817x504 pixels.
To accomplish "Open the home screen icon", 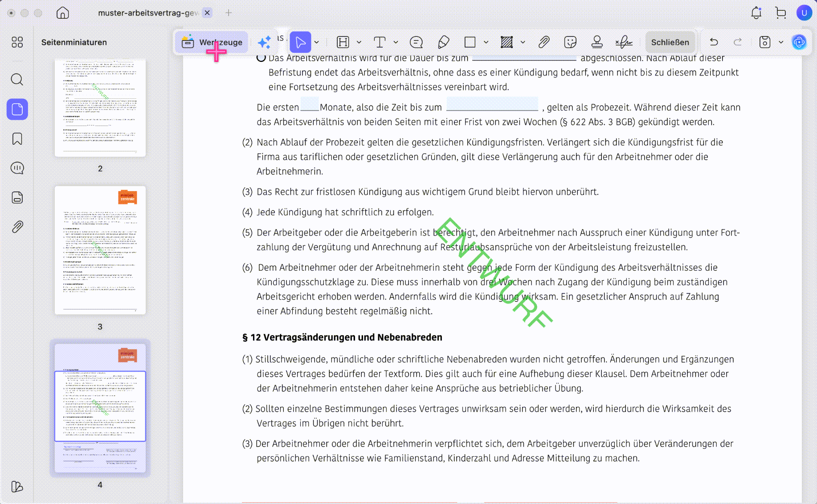I will pyautogui.click(x=63, y=13).
